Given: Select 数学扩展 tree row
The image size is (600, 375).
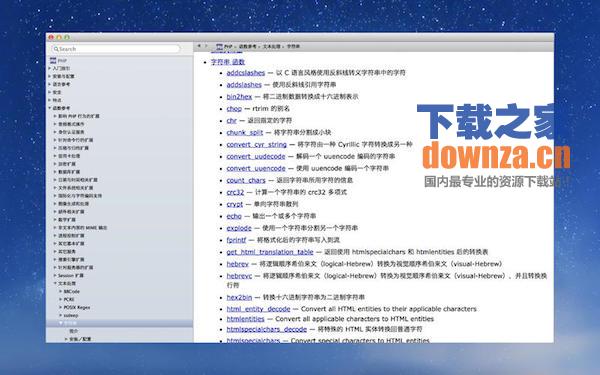Looking at the screenshot, I should pos(67,220).
